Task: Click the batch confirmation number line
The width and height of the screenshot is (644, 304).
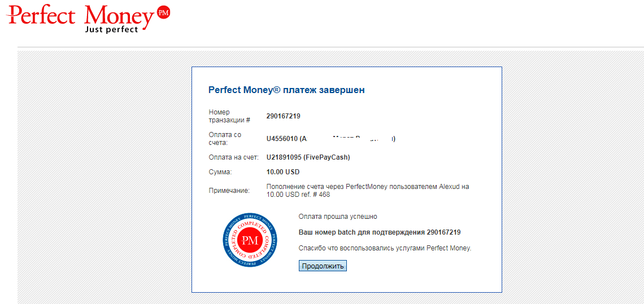Action: pos(380,232)
